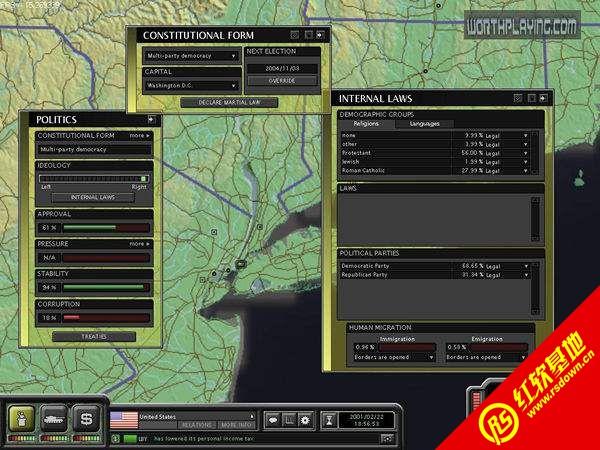Screen dimensions: 600x450
Task: Click the checkmark icon on Constitutional Form window
Action: [x=294, y=35]
